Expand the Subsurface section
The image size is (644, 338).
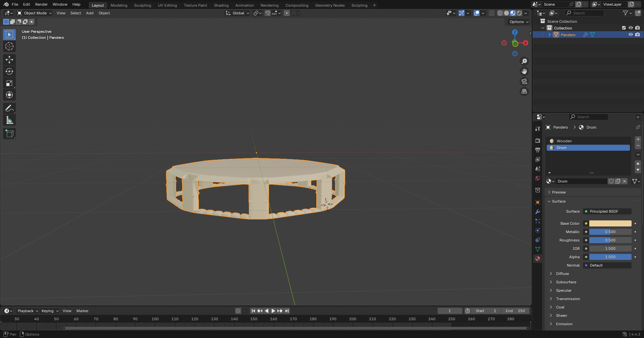click(x=566, y=282)
